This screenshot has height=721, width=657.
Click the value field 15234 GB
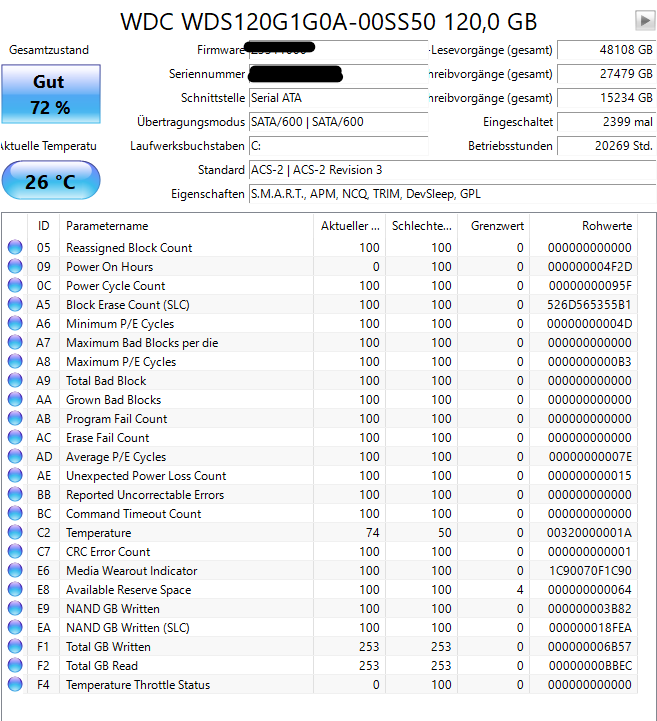click(606, 97)
